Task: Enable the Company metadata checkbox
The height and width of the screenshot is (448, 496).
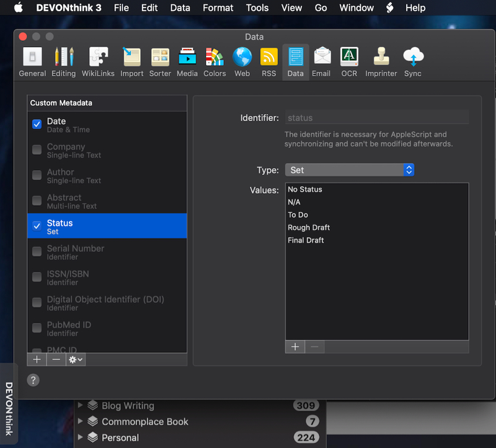Action: pos(37,150)
